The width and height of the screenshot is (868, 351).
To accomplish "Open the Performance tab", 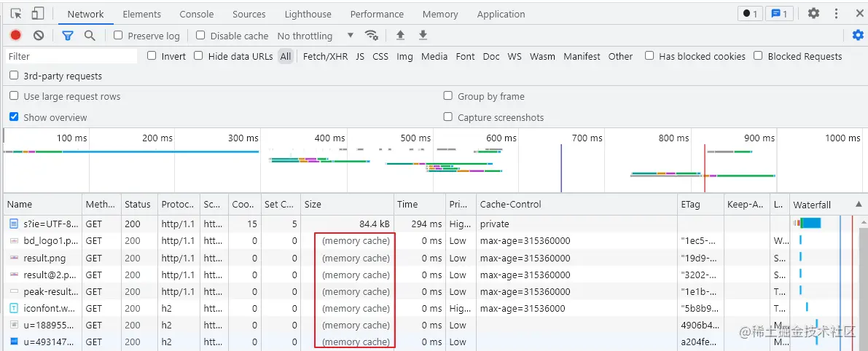I will click(377, 14).
